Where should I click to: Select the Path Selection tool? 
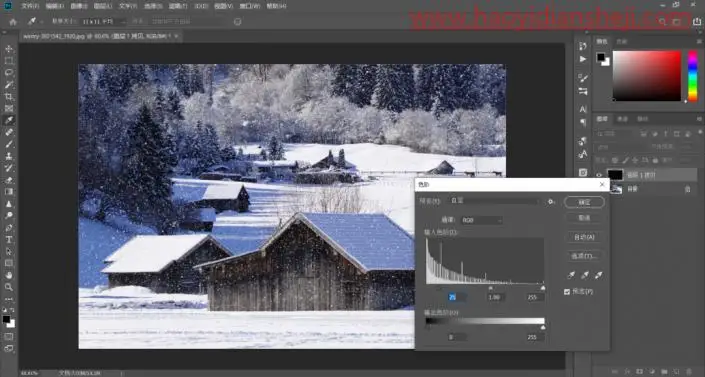point(9,251)
